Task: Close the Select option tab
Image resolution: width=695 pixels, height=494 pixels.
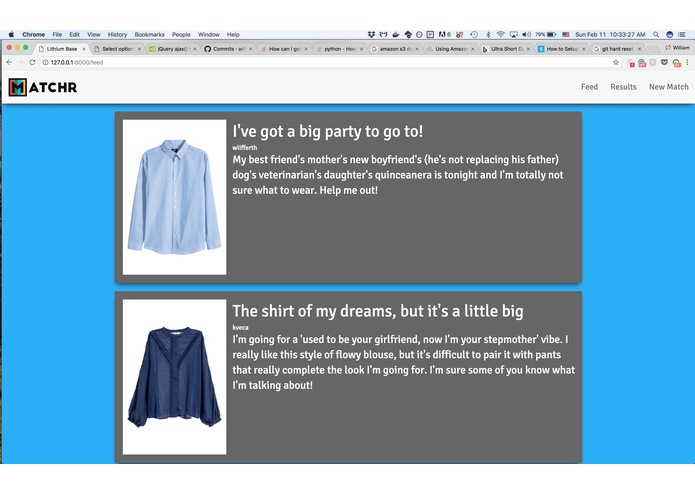Action: click(139, 49)
